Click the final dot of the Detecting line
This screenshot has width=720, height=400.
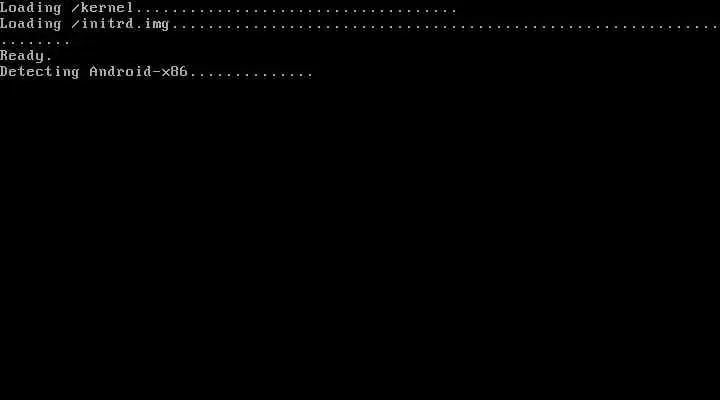point(310,74)
